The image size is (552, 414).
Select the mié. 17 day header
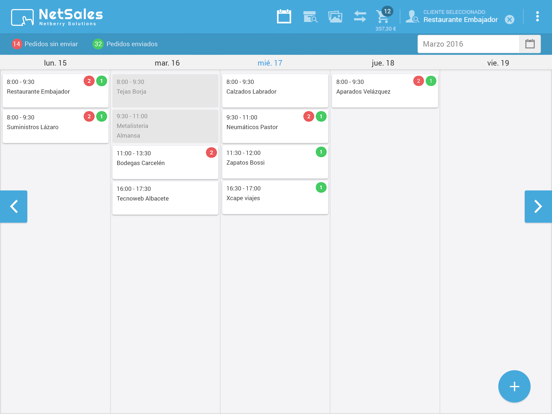(x=270, y=63)
